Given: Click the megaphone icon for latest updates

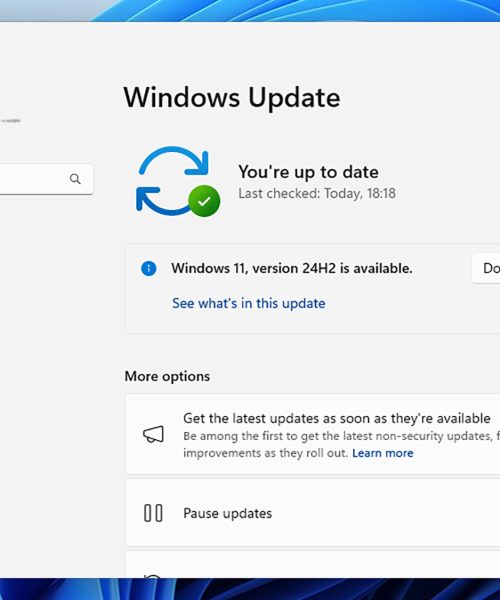Looking at the screenshot, I should (x=153, y=435).
